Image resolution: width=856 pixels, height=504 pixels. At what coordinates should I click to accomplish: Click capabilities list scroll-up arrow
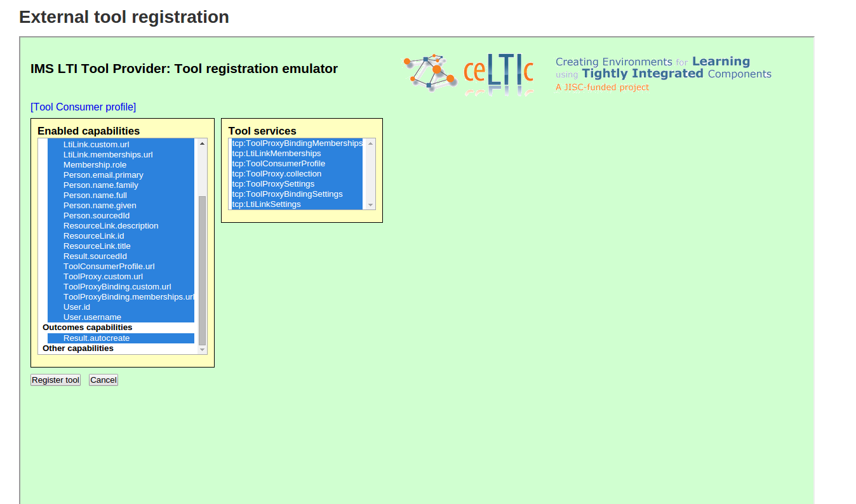click(203, 143)
